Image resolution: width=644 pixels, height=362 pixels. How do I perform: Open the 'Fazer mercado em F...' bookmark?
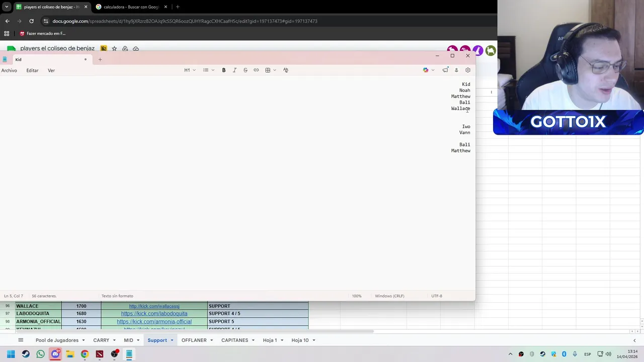pos(42,34)
